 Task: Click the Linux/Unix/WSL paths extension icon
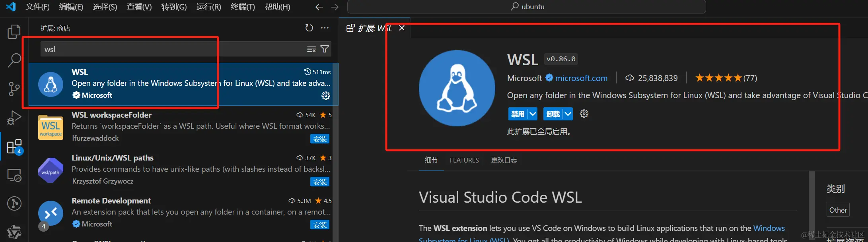pyautogui.click(x=51, y=170)
